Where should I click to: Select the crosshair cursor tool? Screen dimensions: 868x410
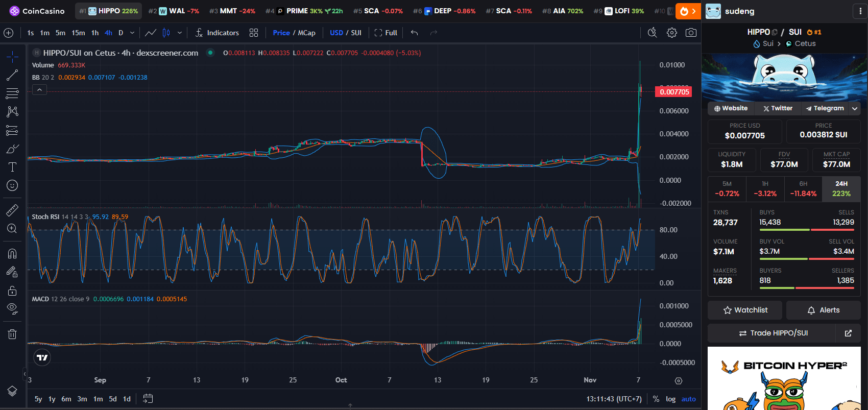tap(12, 57)
